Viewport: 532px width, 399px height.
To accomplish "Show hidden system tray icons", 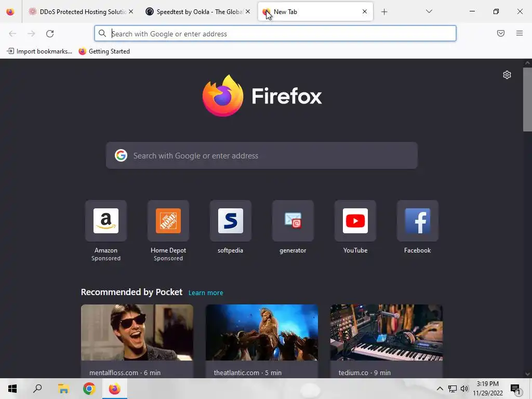I will [440, 389].
